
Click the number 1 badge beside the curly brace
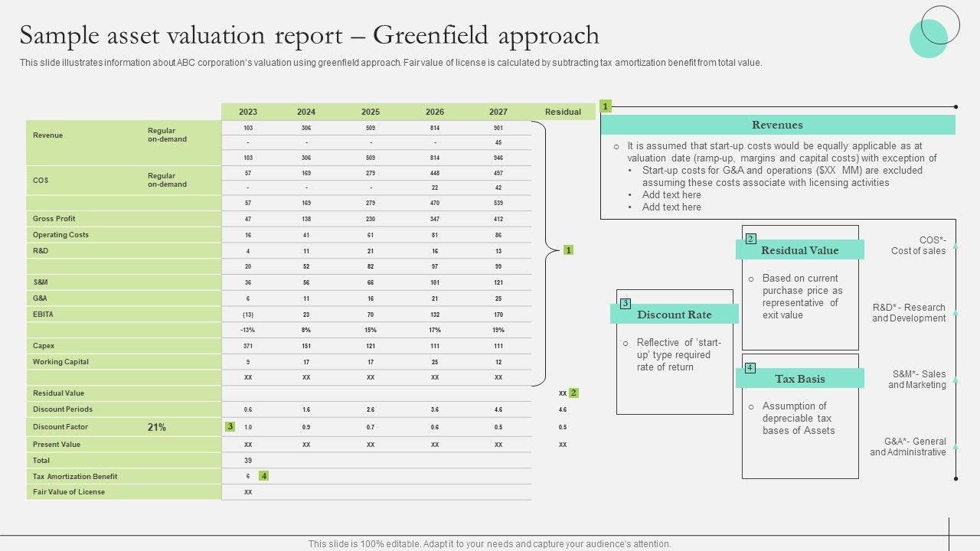pyautogui.click(x=568, y=250)
